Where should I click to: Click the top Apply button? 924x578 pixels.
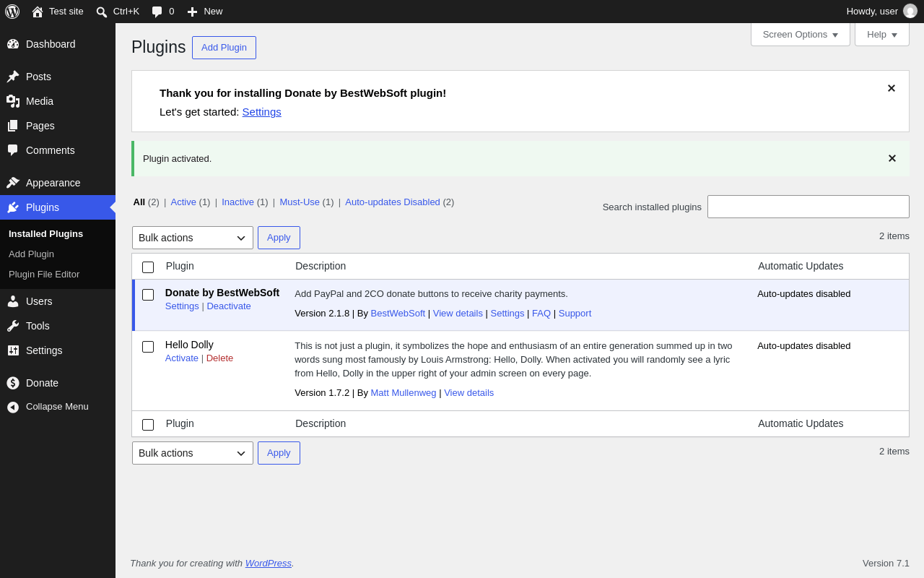tap(279, 238)
